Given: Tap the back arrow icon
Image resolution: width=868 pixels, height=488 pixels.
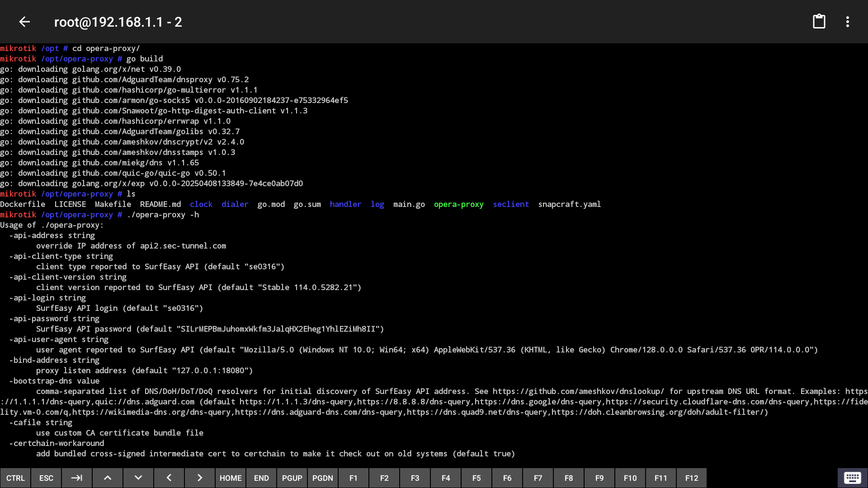Looking at the screenshot, I should click(24, 22).
